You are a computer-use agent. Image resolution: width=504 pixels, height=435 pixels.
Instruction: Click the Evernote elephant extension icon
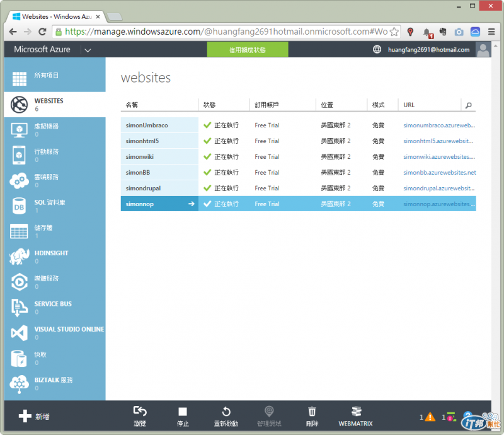coord(443,32)
